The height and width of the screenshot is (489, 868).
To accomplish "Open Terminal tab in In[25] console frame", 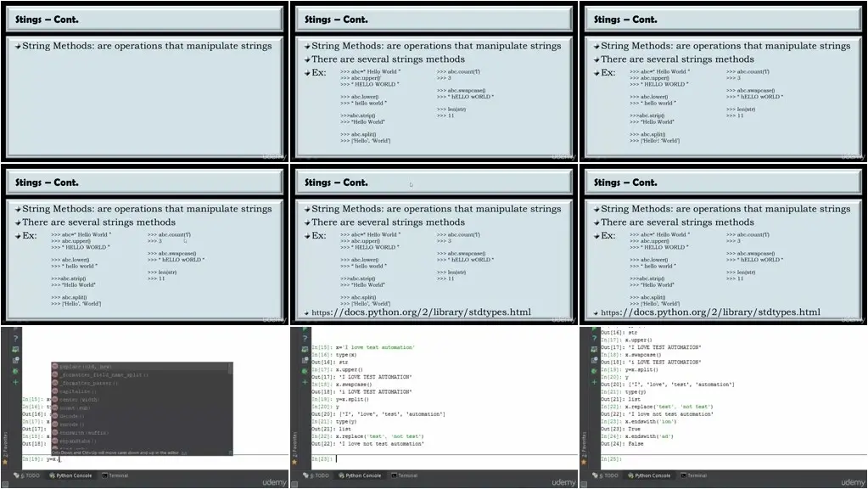I will (693, 475).
